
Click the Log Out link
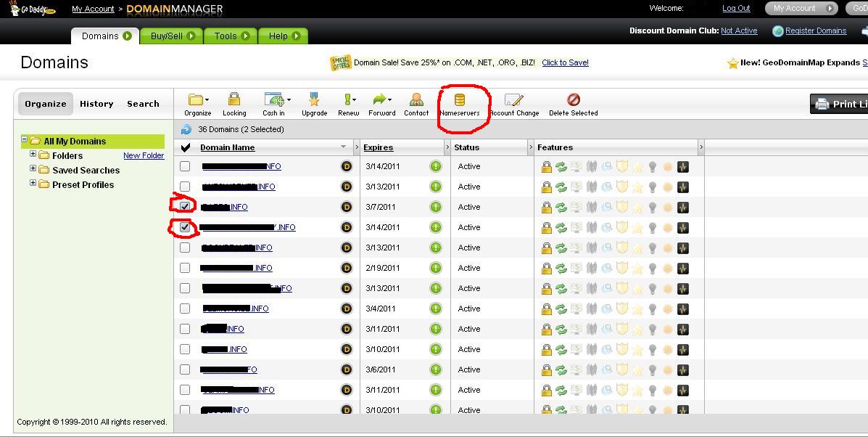pos(736,9)
